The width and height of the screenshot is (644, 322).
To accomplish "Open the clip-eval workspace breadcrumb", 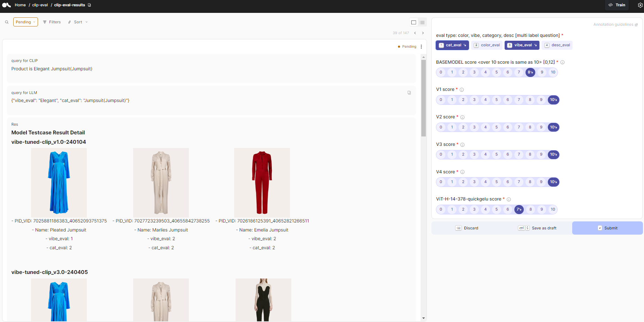I will click(40, 5).
